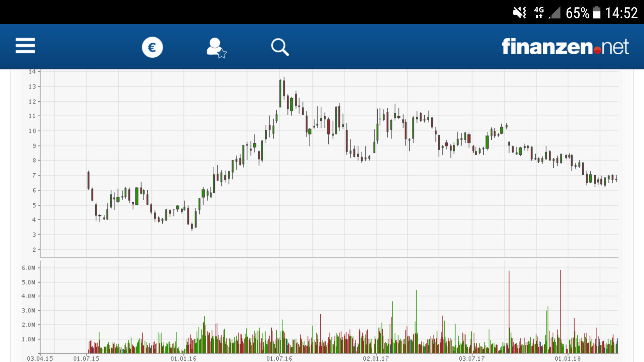The height and width of the screenshot is (362, 644).
Task: Tap the 4G network status icon
Action: [539, 13]
